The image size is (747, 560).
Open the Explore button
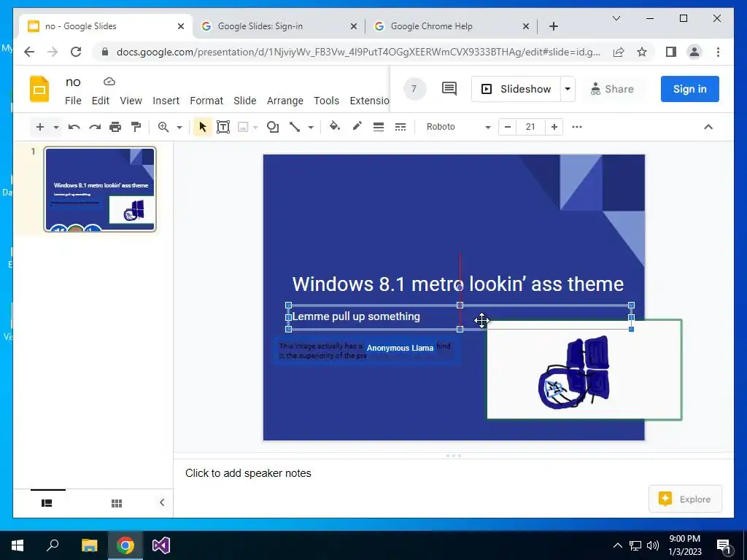(x=685, y=499)
